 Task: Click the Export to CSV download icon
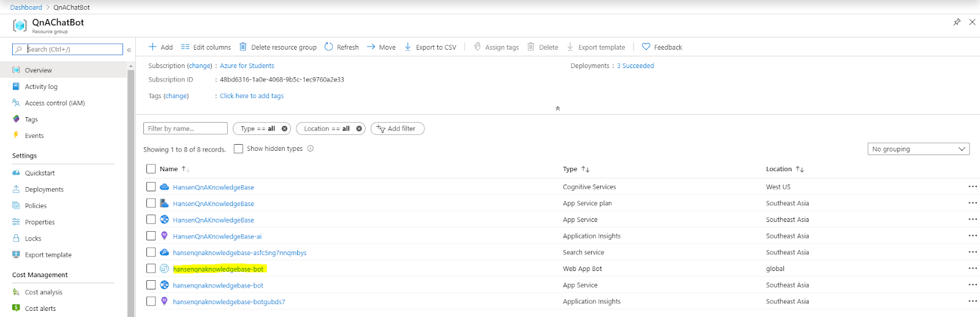[408, 47]
